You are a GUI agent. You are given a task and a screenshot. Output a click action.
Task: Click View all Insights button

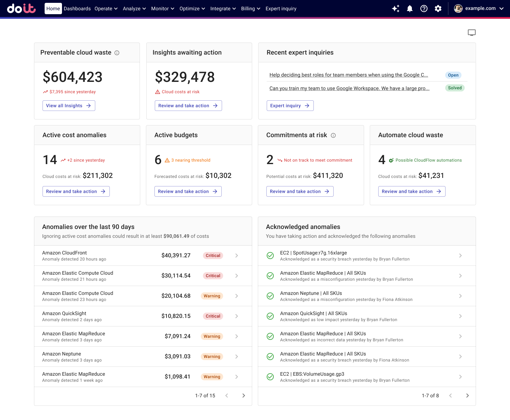pos(69,106)
